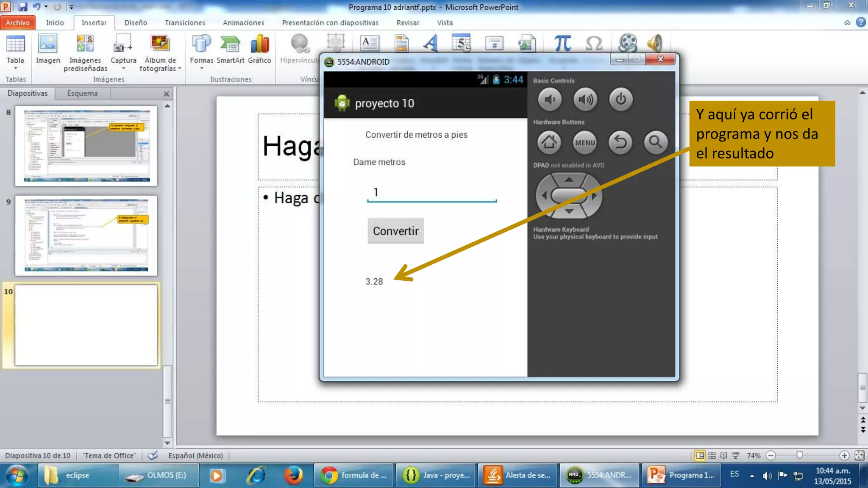Screen dimensions: 868x488
Task: Toggle reading view button
Action: [723, 455]
